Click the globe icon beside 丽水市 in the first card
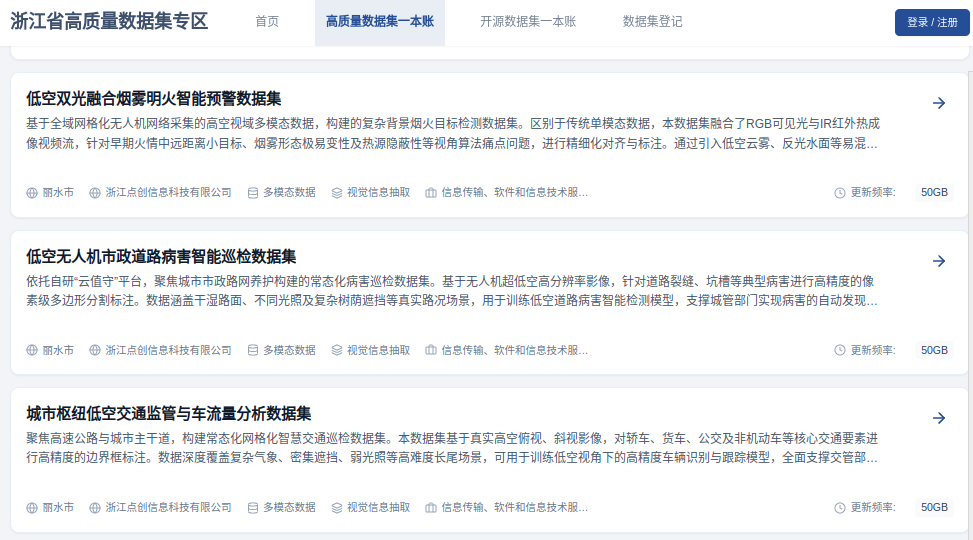The width and height of the screenshot is (973, 540). (32, 193)
